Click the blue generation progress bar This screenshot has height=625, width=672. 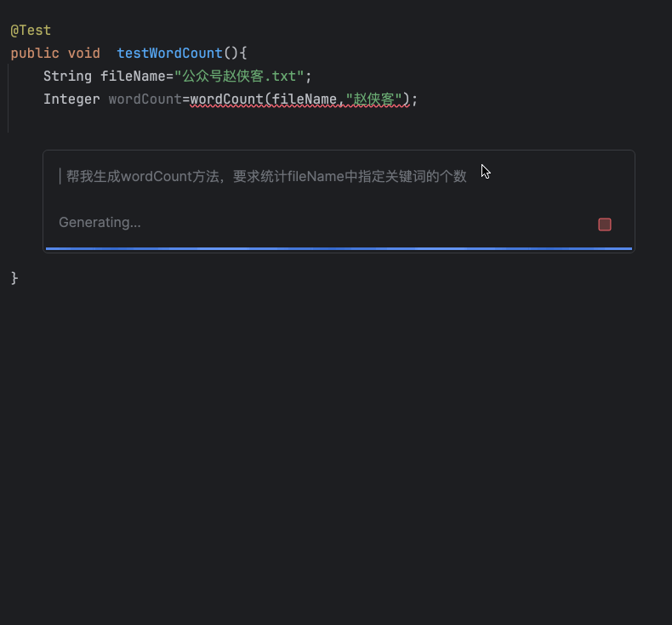pyautogui.click(x=339, y=248)
